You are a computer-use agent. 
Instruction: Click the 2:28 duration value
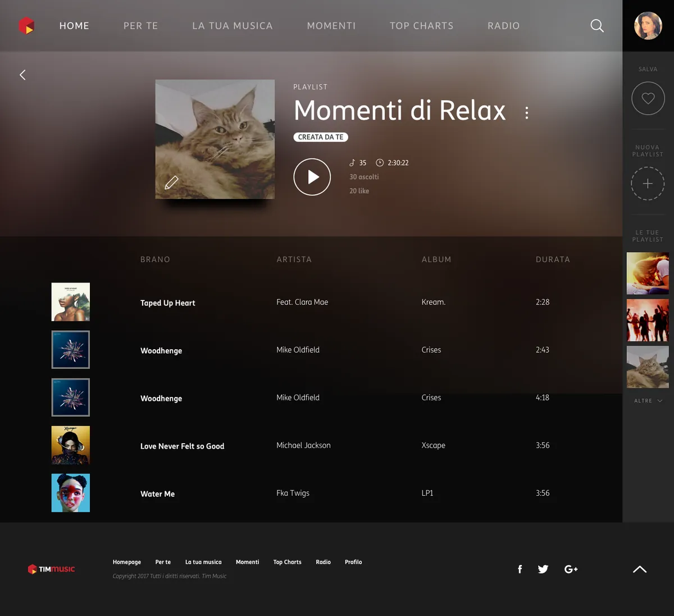(x=543, y=302)
